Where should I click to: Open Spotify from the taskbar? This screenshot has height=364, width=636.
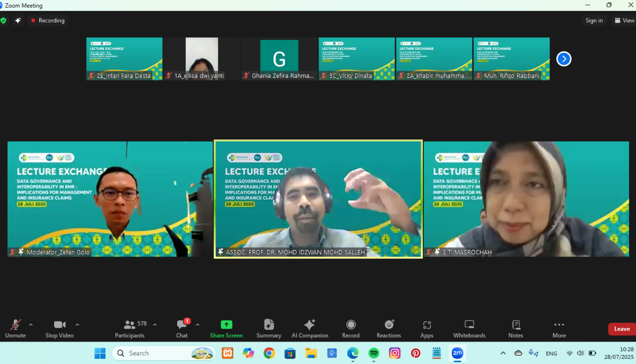374,353
